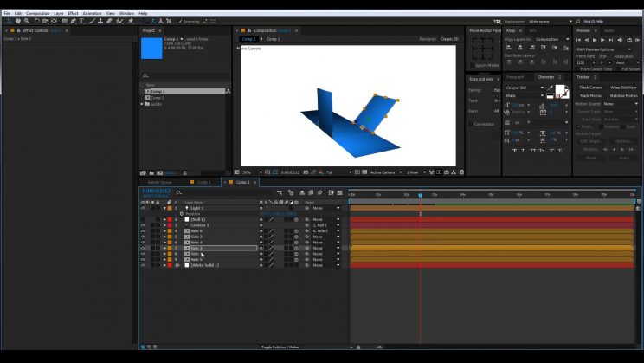
Task: Expand the Side 6 layer
Action: (x=164, y=231)
